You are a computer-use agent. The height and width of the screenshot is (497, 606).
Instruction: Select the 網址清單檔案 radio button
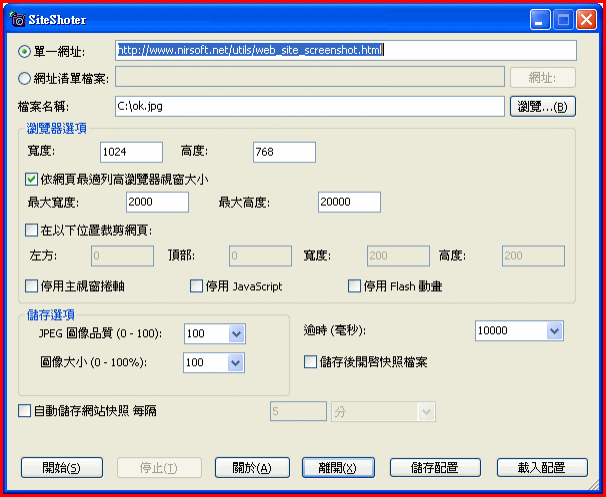coord(24,78)
